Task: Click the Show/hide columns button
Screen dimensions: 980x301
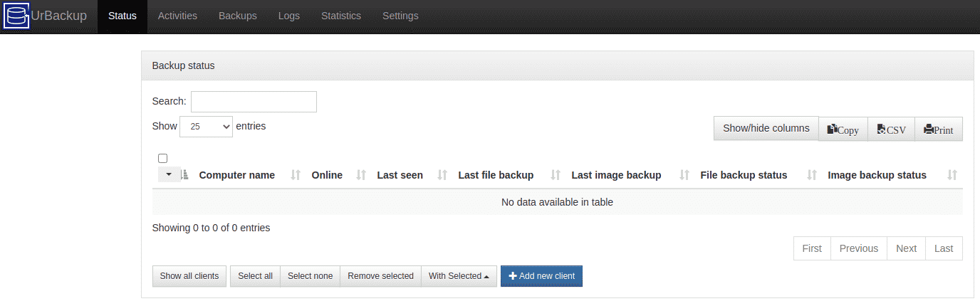Action: click(x=766, y=129)
